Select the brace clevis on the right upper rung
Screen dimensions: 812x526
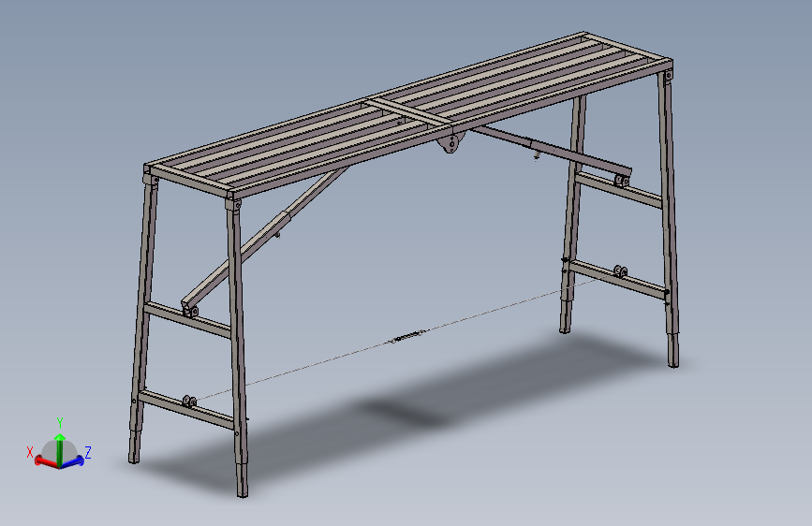click(x=622, y=180)
